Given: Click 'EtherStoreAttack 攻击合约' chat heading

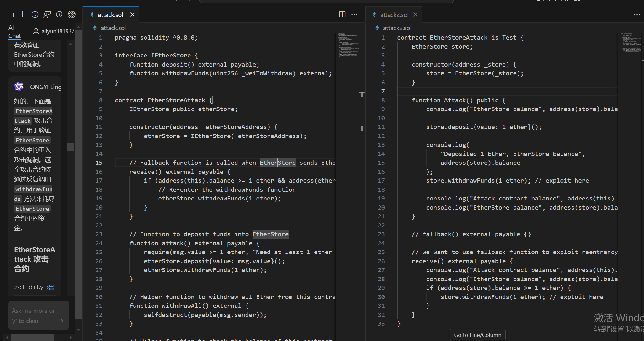Looking at the screenshot, I should coord(35,259).
